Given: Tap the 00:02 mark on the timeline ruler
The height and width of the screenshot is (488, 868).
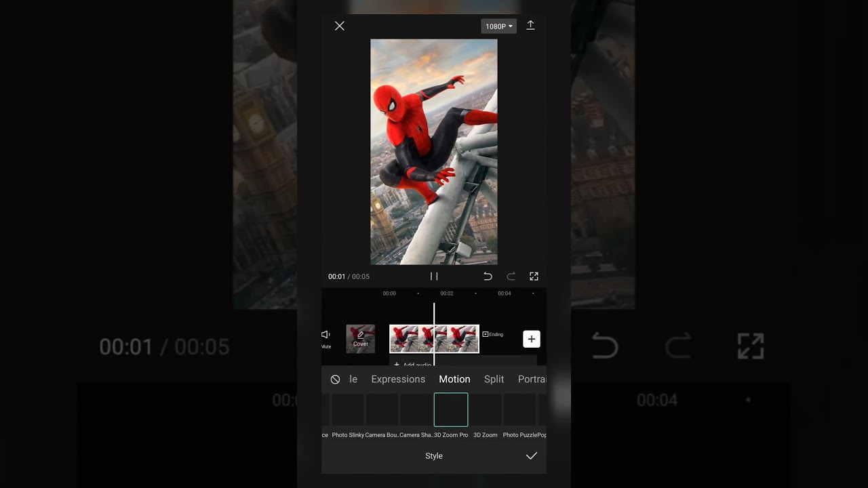Looking at the screenshot, I should [x=447, y=293].
